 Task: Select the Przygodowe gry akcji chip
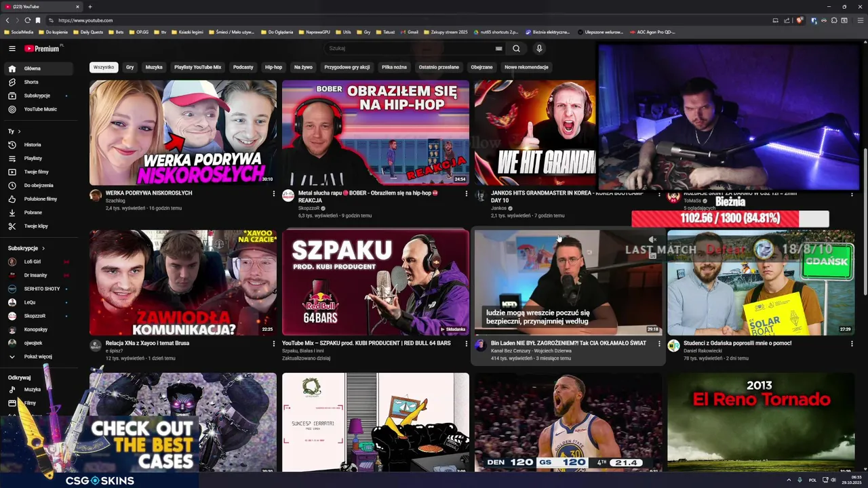tap(347, 67)
